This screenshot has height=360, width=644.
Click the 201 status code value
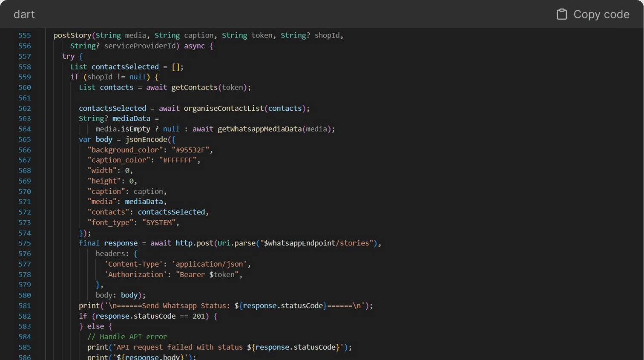[x=199, y=316]
